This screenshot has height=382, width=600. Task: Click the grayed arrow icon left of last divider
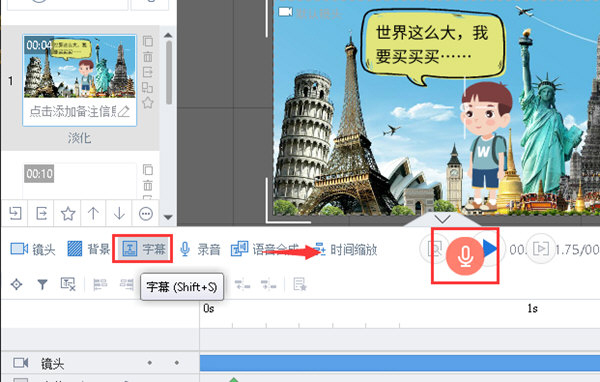click(x=268, y=284)
